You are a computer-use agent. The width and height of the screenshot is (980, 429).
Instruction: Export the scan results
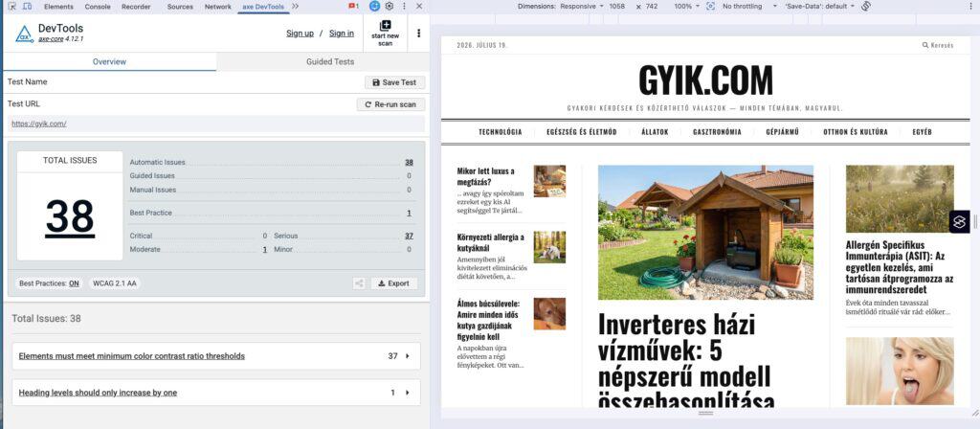[393, 283]
